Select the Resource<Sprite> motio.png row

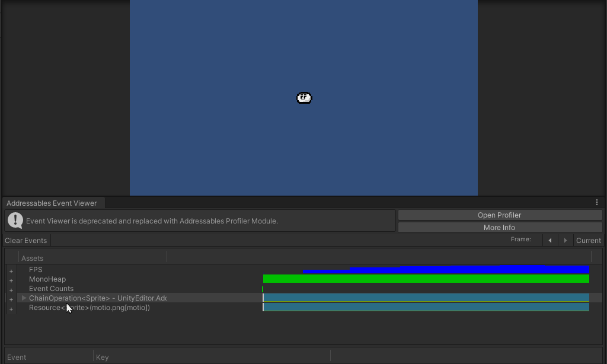click(x=89, y=308)
